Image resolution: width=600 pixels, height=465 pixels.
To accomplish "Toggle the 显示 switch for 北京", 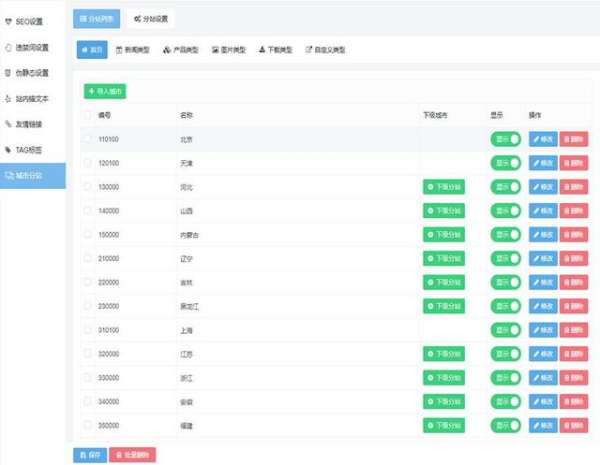I will (x=506, y=139).
